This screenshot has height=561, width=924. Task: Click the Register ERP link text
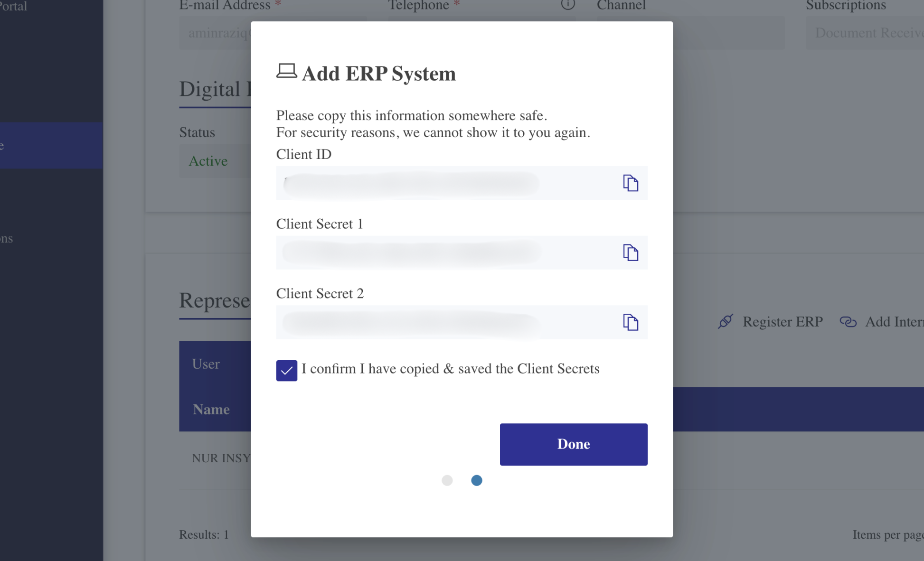(782, 322)
